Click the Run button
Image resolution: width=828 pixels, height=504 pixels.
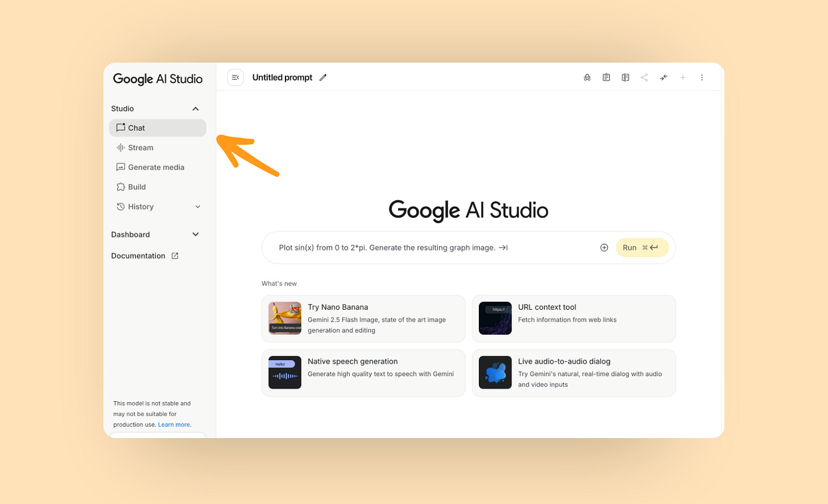(641, 247)
